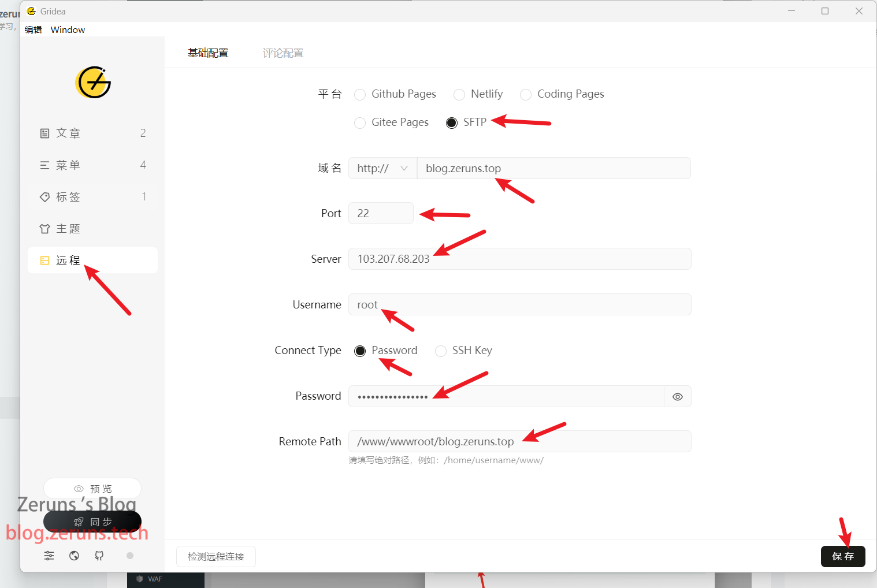Click the 标签 tag icon
Image resolution: width=877 pixels, height=588 pixels.
coord(44,197)
